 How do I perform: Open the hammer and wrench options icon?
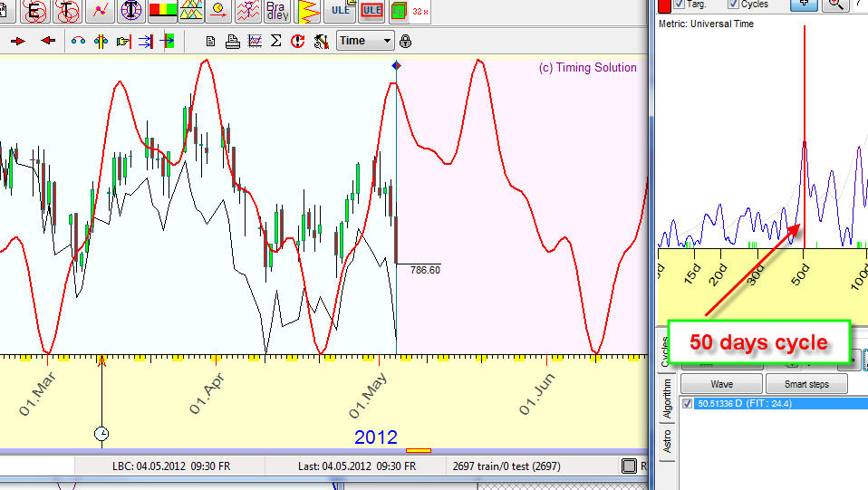pyautogui.click(x=321, y=41)
